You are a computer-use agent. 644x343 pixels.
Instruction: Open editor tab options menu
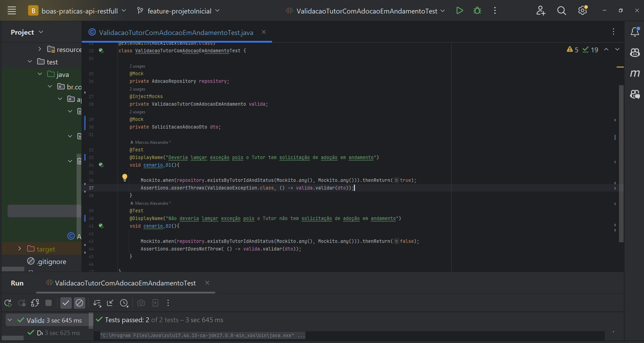point(613,32)
